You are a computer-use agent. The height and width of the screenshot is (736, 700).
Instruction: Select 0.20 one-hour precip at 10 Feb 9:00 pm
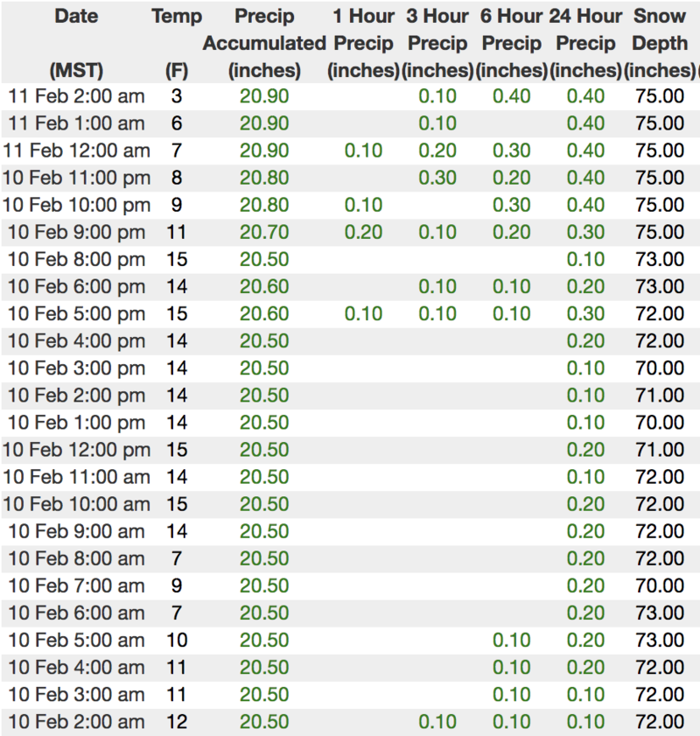(363, 232)
